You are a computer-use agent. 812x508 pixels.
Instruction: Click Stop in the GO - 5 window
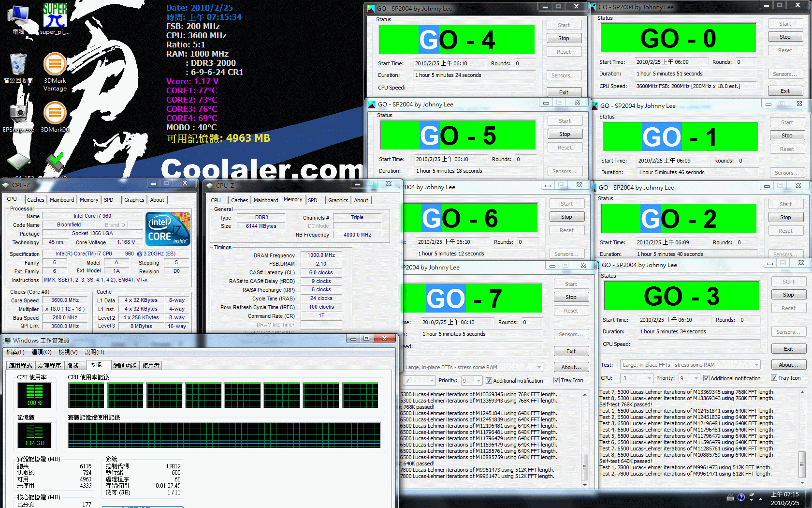[x=565, y=134]
